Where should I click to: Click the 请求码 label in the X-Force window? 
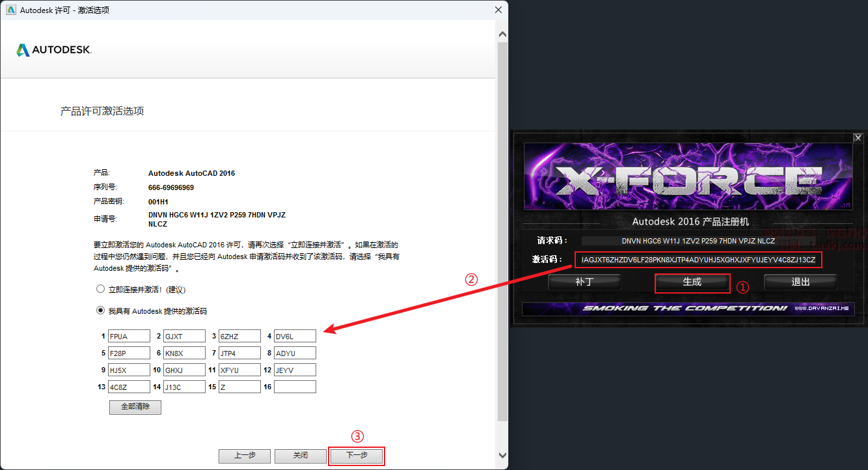click(552, 241)
